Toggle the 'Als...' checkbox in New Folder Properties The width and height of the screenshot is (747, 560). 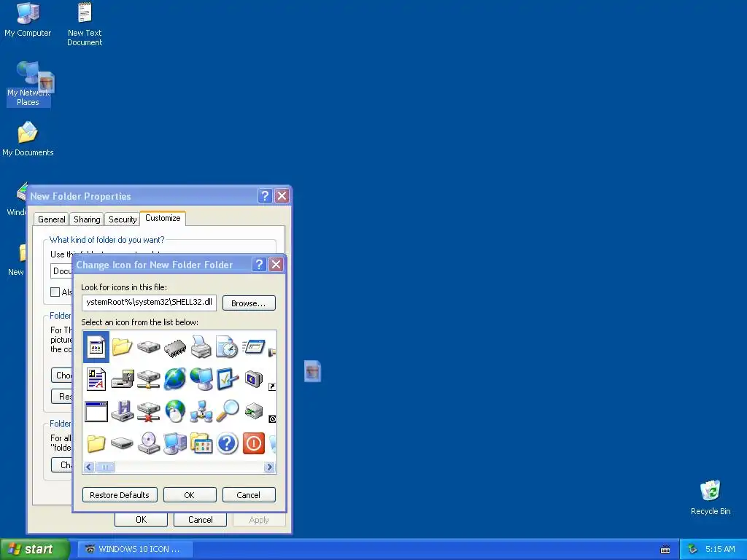pyautogui.click(x=55, y=292)
